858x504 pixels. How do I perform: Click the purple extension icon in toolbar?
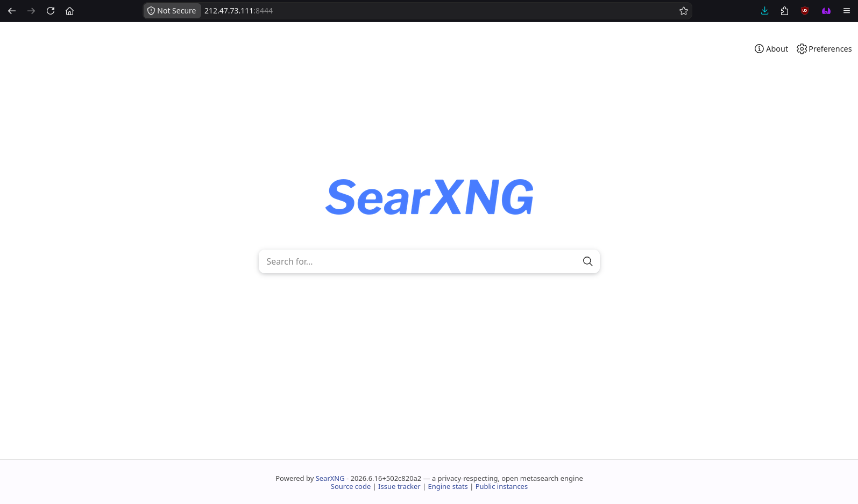pyautogui.click(x=826, y=11)
